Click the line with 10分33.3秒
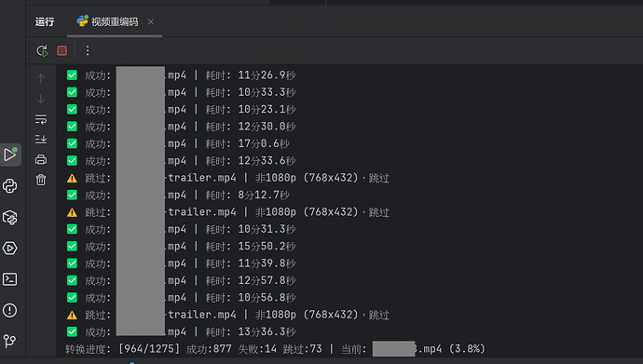 [181, 92]
